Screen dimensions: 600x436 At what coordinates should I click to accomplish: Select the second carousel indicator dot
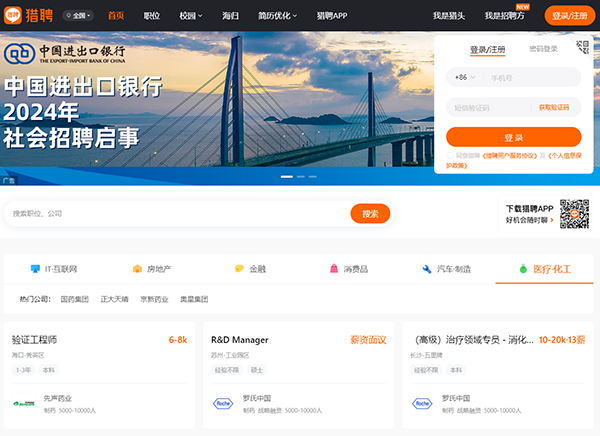(x=301, y=176)
